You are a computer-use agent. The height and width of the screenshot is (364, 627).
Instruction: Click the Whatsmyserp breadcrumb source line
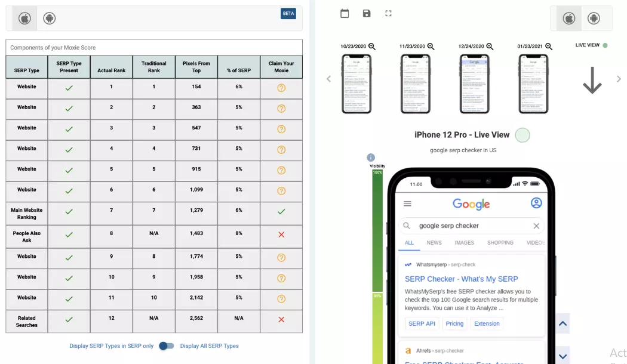pyautogui.click(x=440, y=264)
